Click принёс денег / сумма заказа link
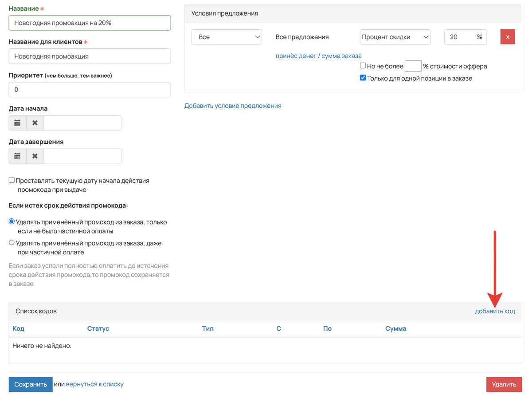Screen dimensions: 532x395 tap(319, 56)
